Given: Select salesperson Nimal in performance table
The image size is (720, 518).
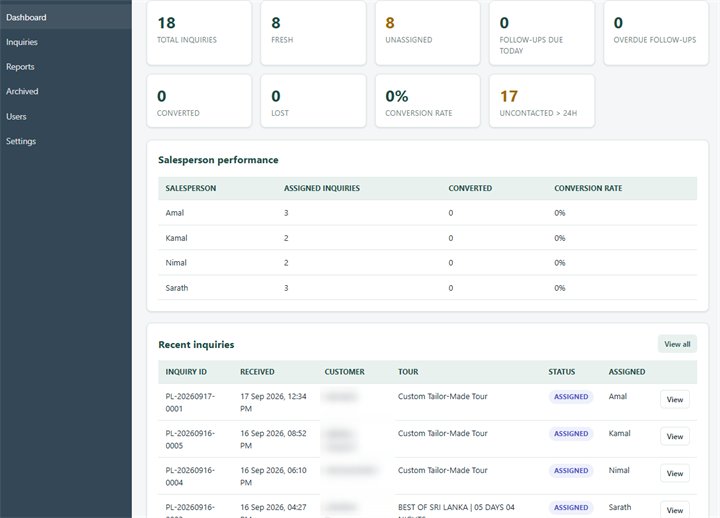Looking at the screenshot, I should tap(176, 263).
